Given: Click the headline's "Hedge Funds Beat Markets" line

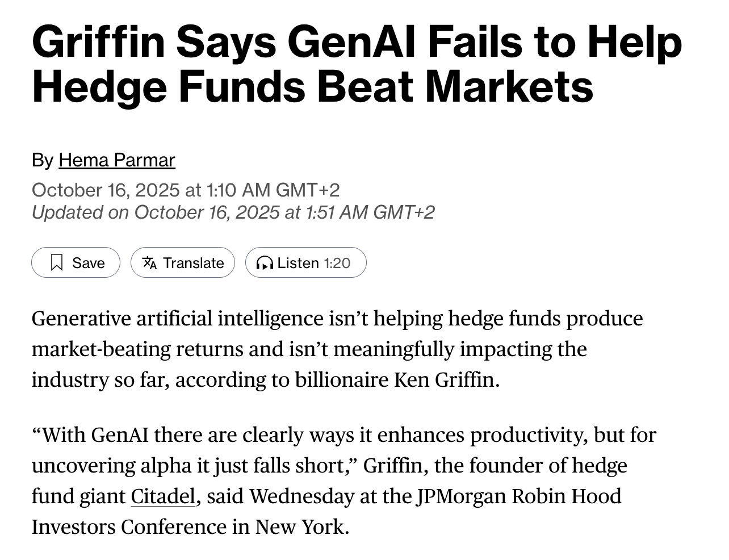Looking at the screenshot, I should point(312,86).
